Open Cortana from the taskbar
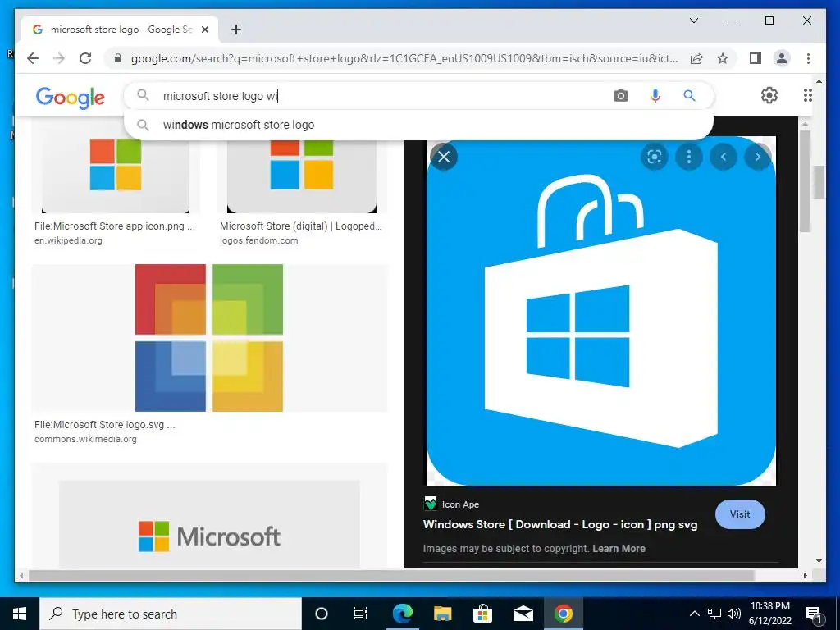The width and height of the screenshot is (840, 630). coord(321,614)
